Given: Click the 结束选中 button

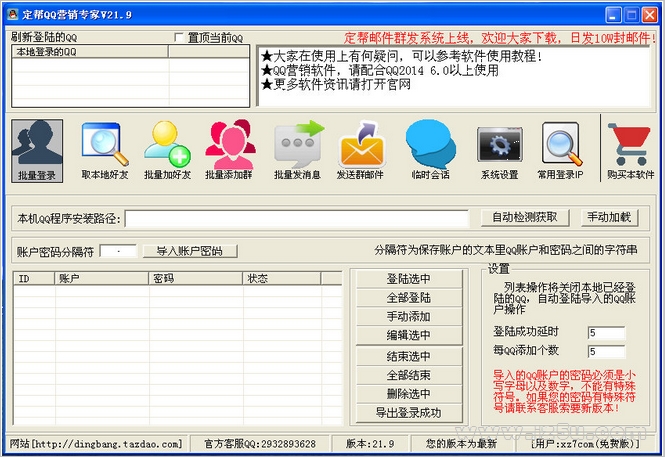Looking at the screenshot, I should pos(409,356).
